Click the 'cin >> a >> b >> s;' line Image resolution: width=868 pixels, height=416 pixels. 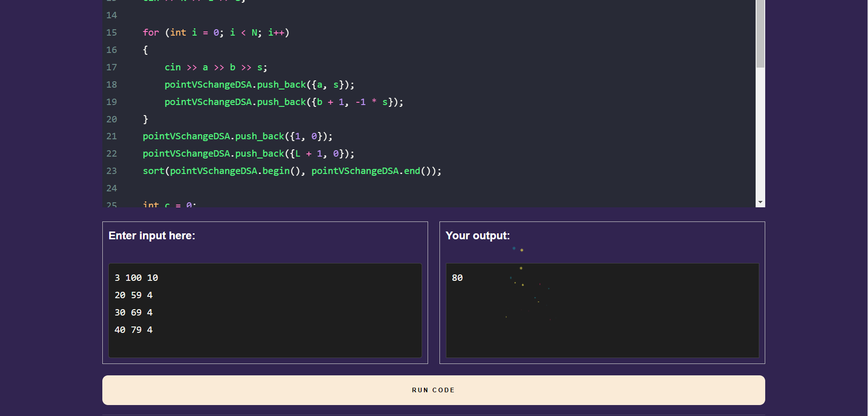(x=216, y=67)
